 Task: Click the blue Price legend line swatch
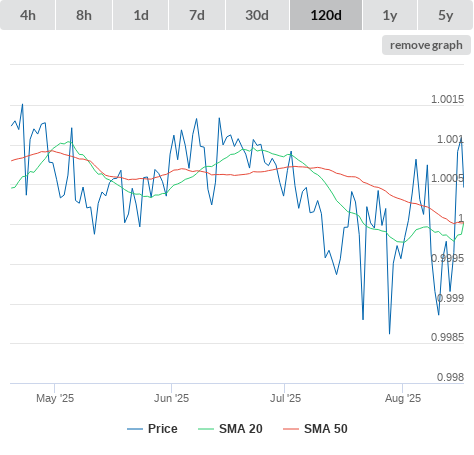point(135,429)
